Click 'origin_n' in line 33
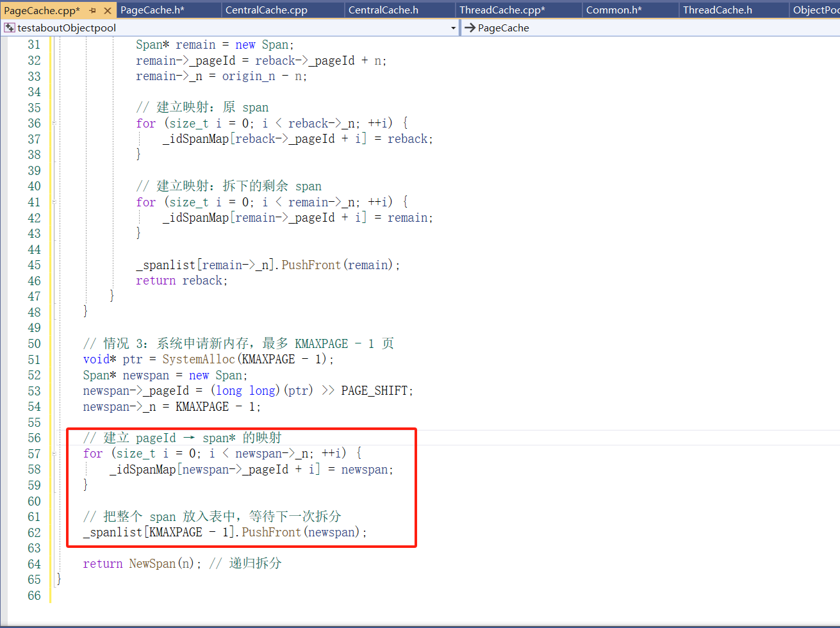 [x=249, y=76]
